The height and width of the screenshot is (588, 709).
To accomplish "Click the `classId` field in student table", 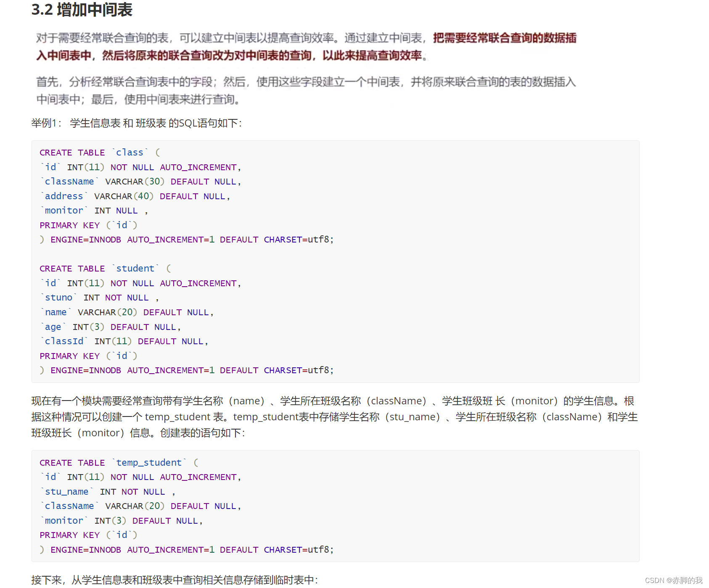I will click(x=64, y=341).
